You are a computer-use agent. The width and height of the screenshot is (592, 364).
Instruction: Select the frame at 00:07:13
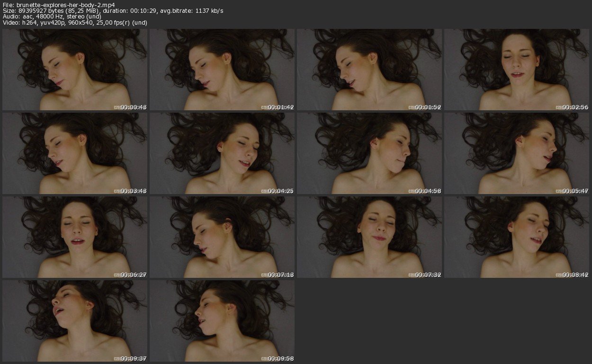pos(222,237)
